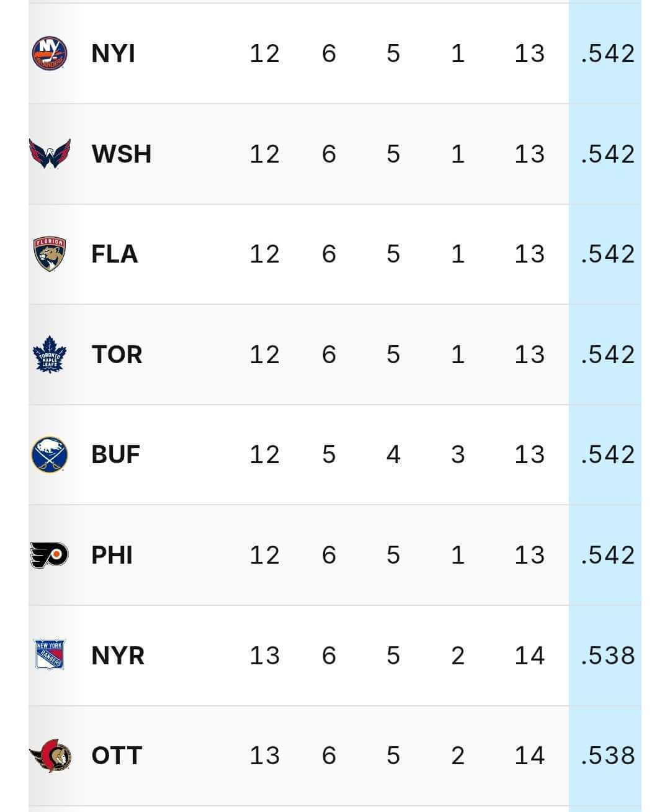Screen dimensions: 670x812
Task: Open the NYI team link
Action: point(113,53)
